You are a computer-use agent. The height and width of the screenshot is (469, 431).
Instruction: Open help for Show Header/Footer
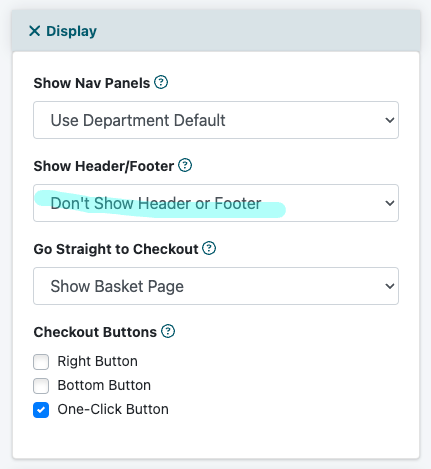185,165
